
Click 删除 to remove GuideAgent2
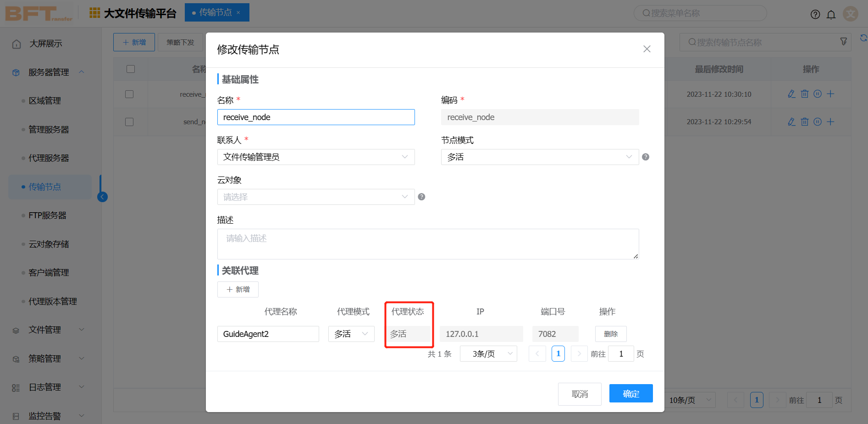click(x=611, y=334)
